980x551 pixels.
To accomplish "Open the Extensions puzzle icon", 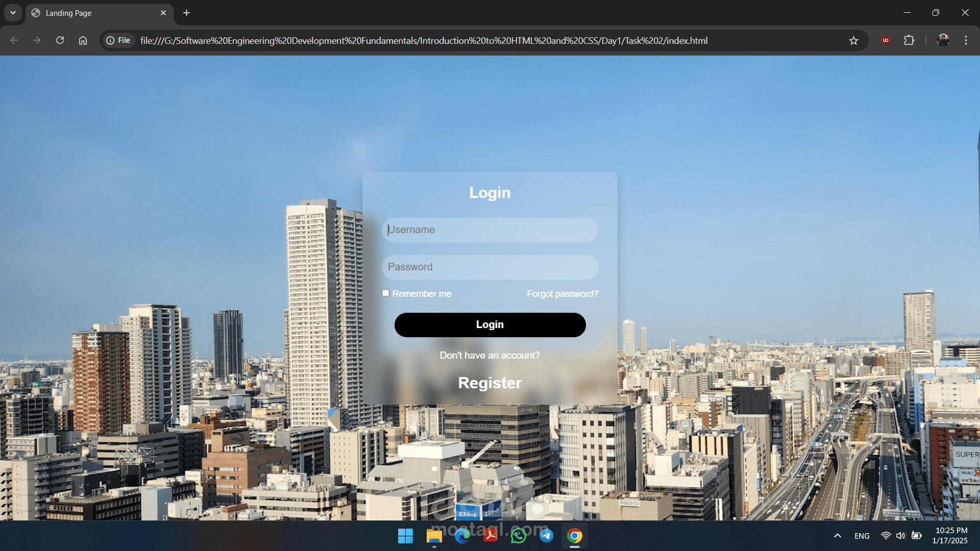I will click(909, 40).
